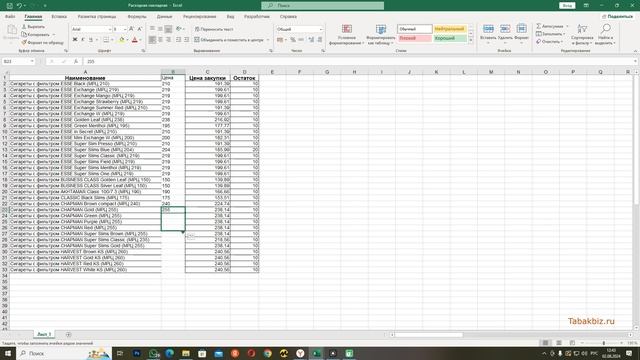Toggle center alignment
This screenshot has height=360, width=640.
point(160,40)
